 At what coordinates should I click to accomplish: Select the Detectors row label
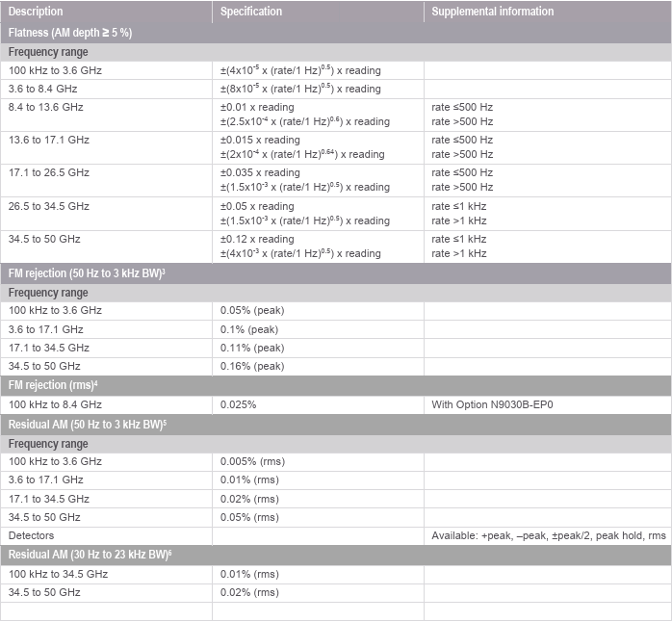(x=32, y=534)
